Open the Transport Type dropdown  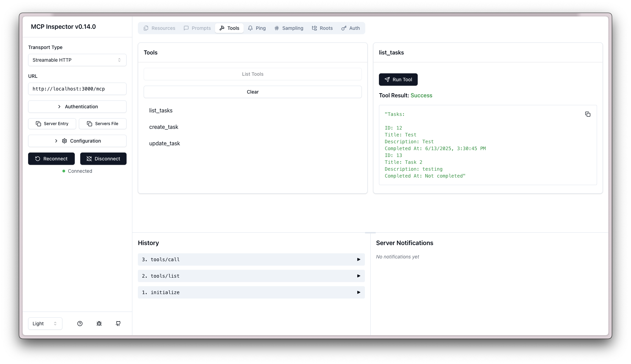(77, 60)
